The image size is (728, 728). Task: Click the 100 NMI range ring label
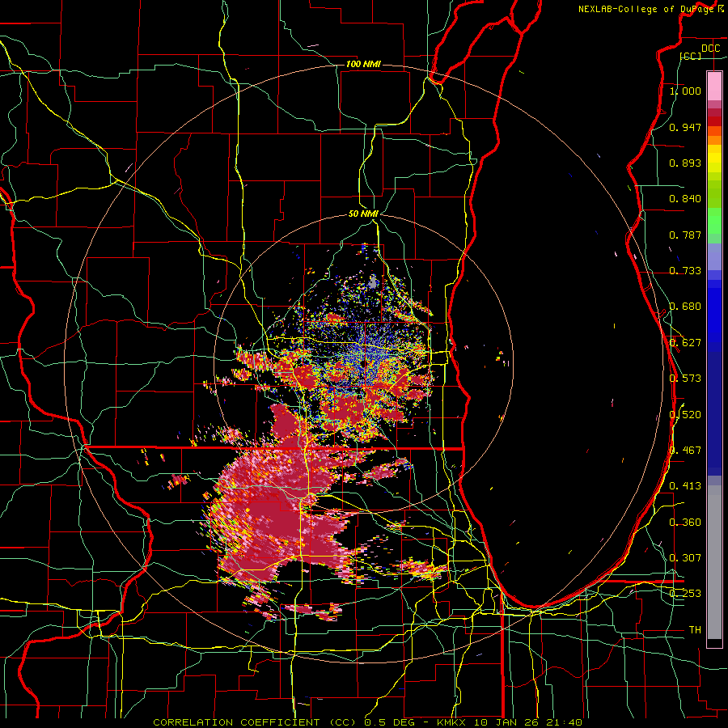pyautogui.click(x=363, y=64)
